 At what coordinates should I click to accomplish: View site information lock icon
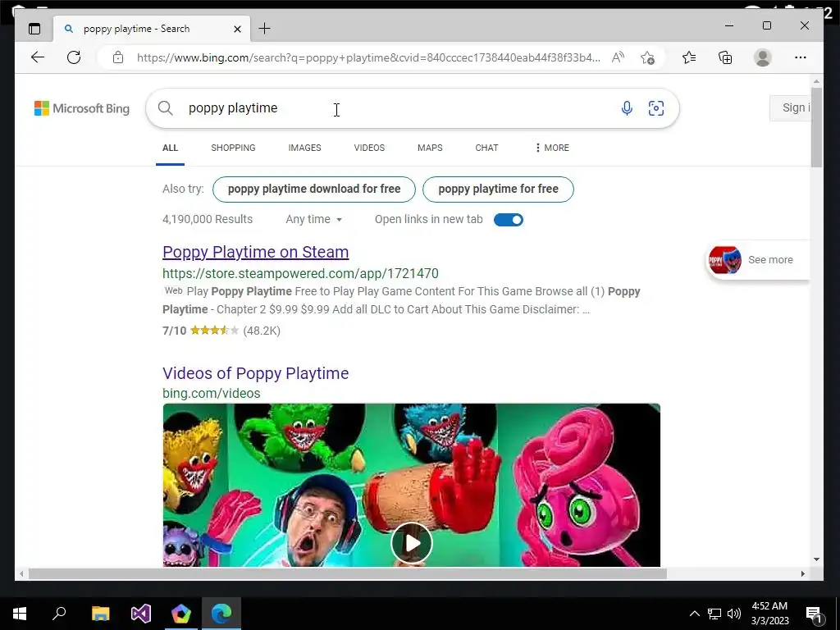118,57
